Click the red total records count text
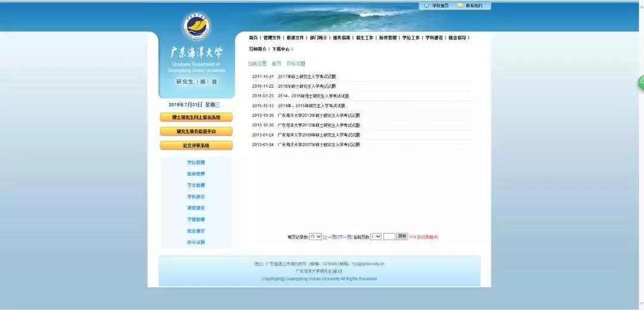This screenshot has width=644, height=310. point(424,237)
